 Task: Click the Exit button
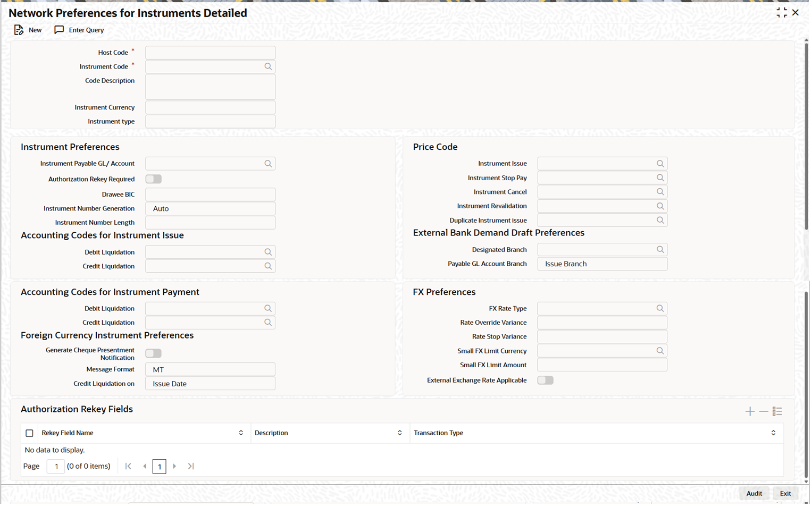pos(785,493)
